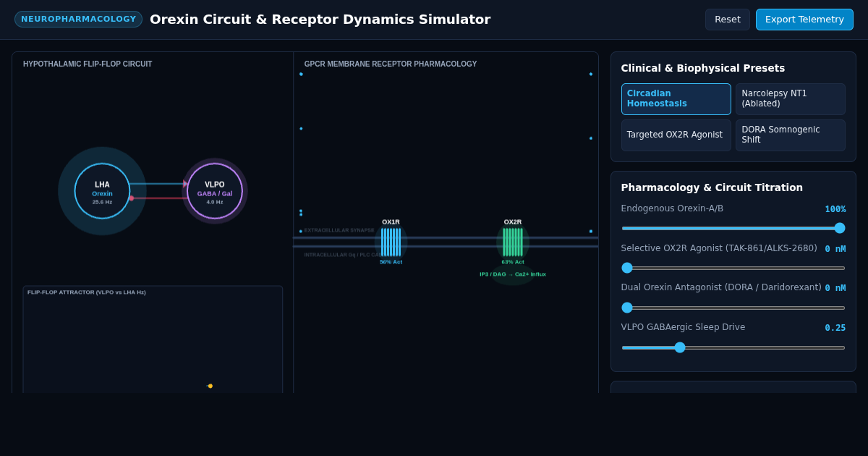Click the LHA Orexin neuron node
Viewport: 868px width, 456px height.
click(102, 191)
